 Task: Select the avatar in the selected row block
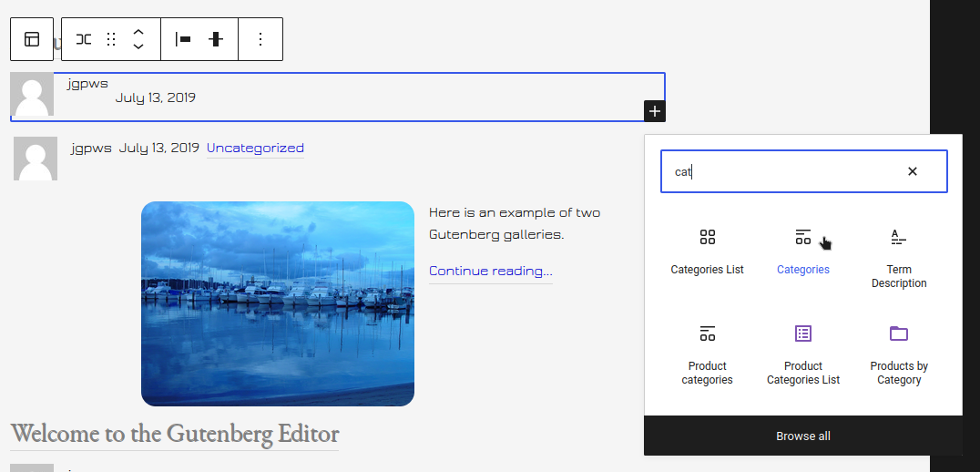click(x=32, y=95)
